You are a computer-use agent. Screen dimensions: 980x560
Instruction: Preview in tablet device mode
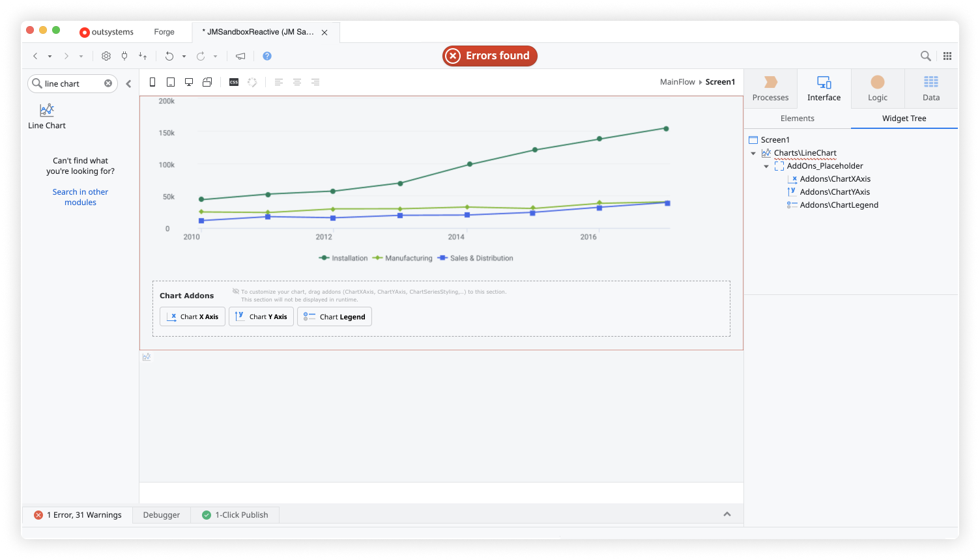click(x=171, y=82)
